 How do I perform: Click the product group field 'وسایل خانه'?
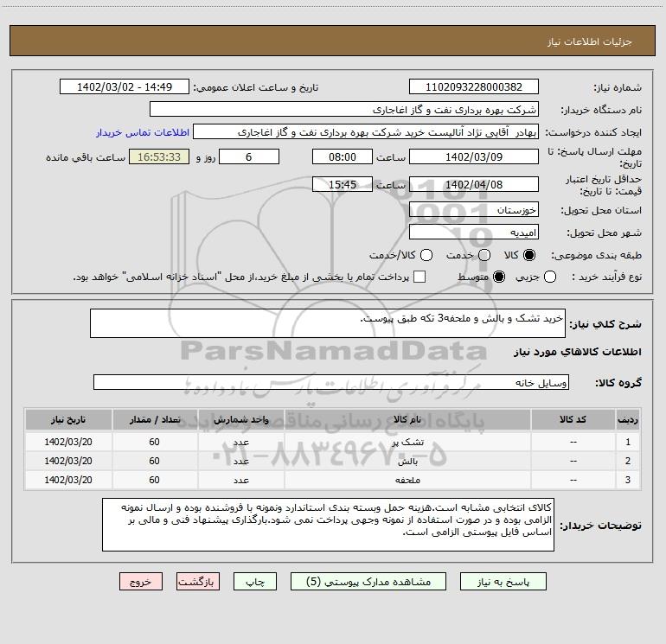coord(331,382)
